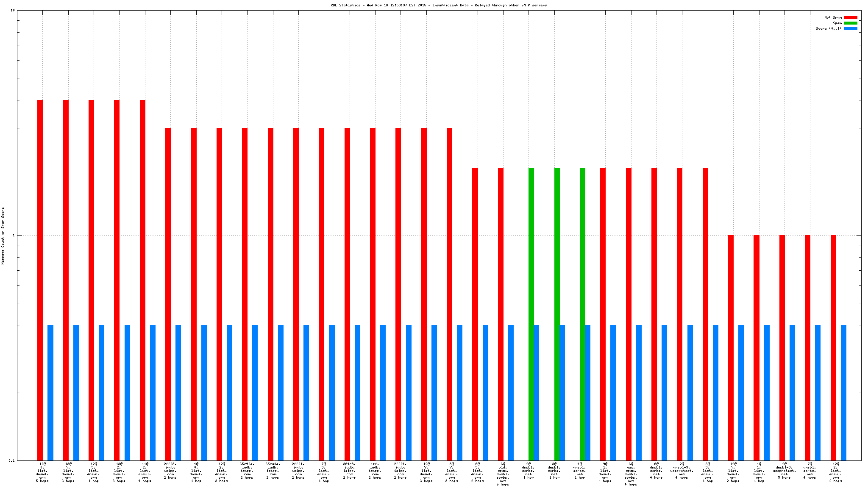Click the old.spam.dnsbl.sorbs.net 6 hops label
This screenshot has width=868, height=488.
503,474
